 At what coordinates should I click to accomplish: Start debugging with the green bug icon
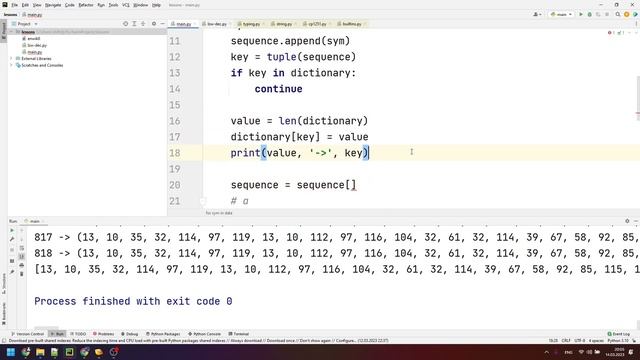click(589, 14)
